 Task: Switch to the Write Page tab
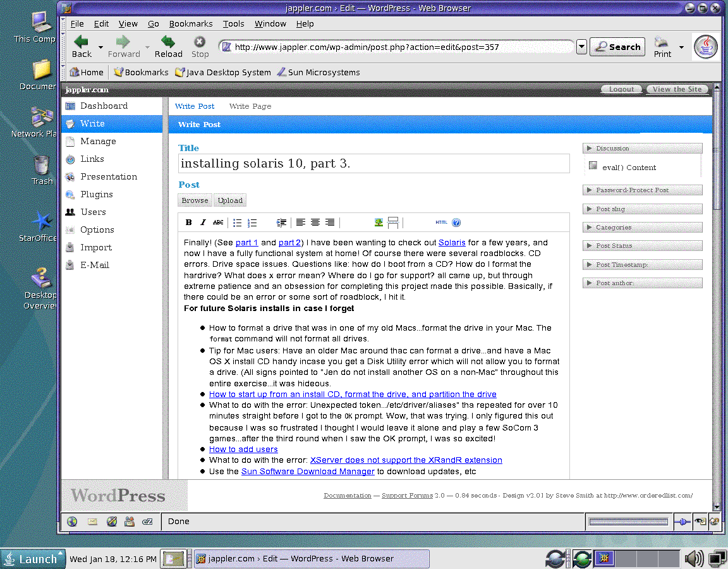[250, 106]
